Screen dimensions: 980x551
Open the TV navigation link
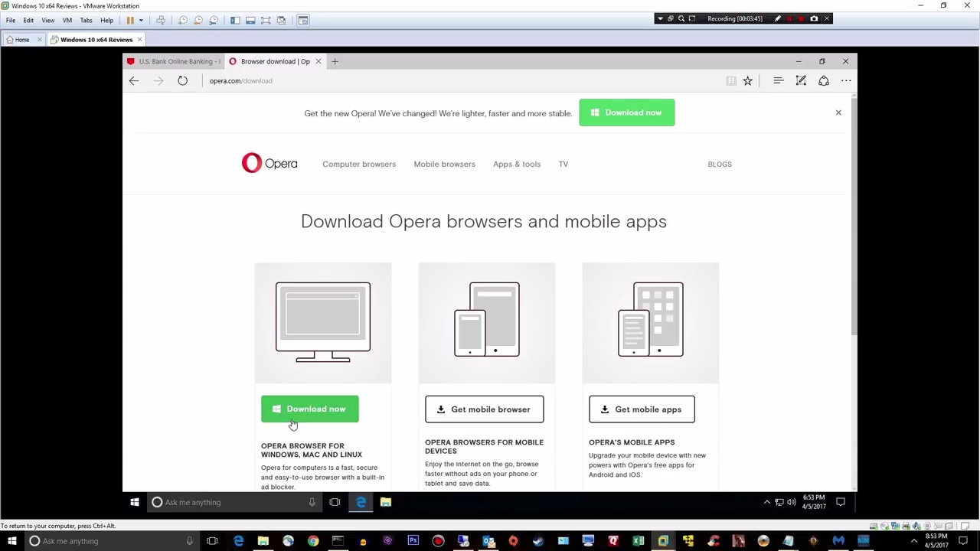click(563, 164)
